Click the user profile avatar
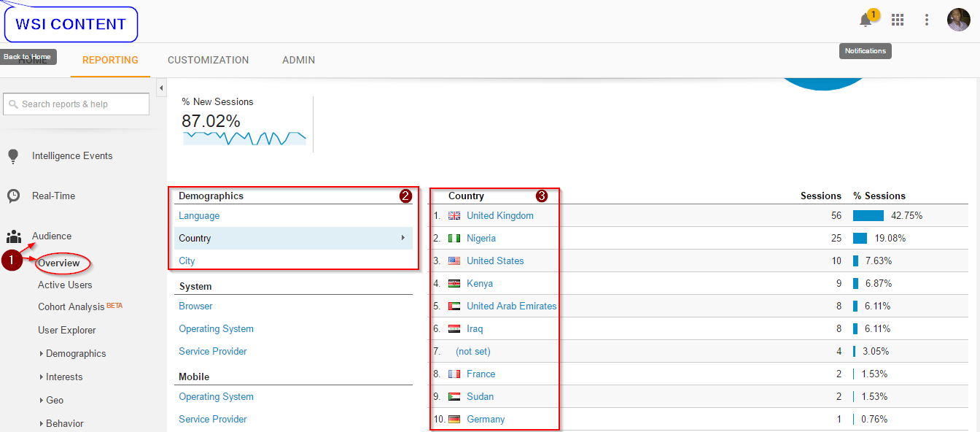This screenshot has height=432, width=980. coord(958,20)
